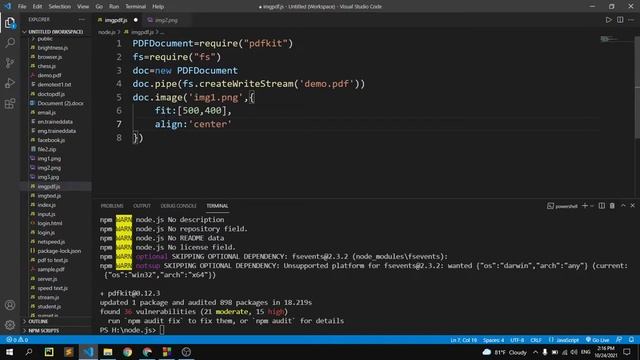Select the powershell terminal label
The image size is (640, 360).
click(562, 206)
